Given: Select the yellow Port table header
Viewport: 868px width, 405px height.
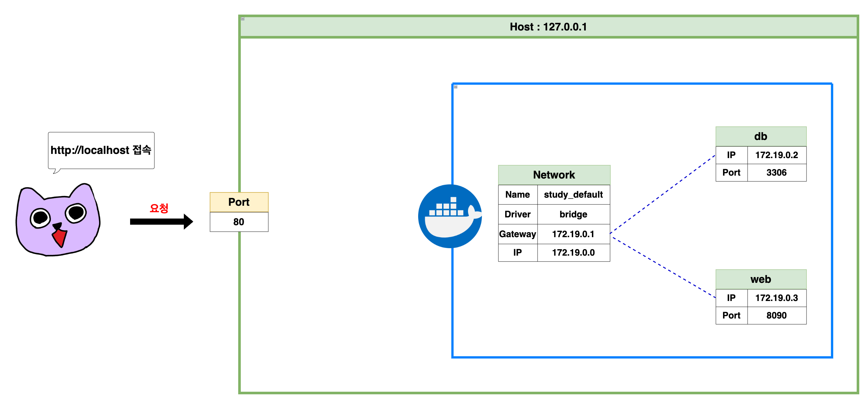Looking at the screenshot, I should (x=239, y=202).
